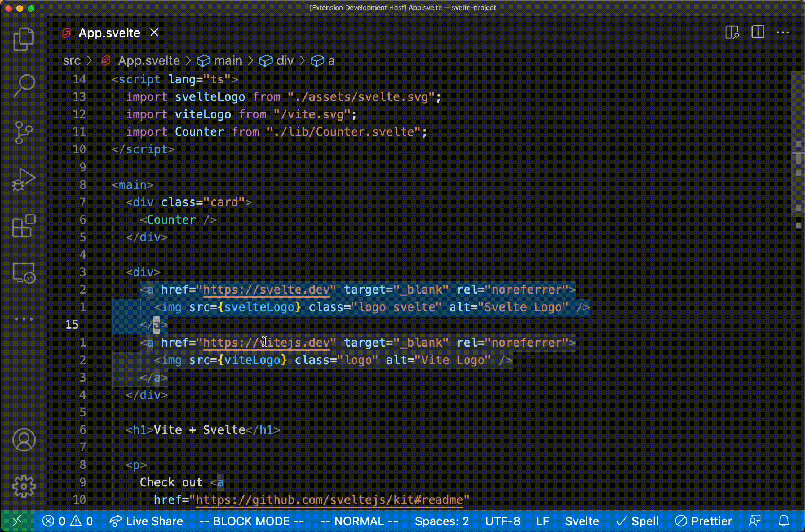Change indentation via Spaces: 2

[x=442, y=521]
